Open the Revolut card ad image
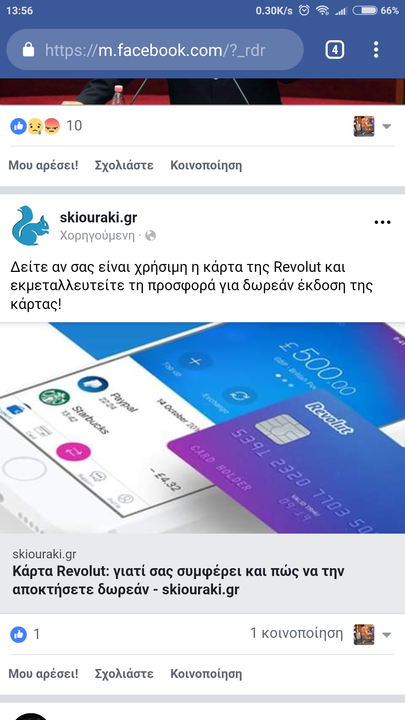405x720 pixels. coord(202,428)
